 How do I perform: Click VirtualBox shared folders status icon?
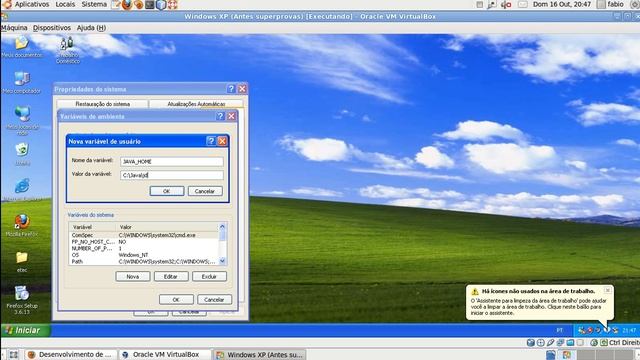[x=570, y=342]
